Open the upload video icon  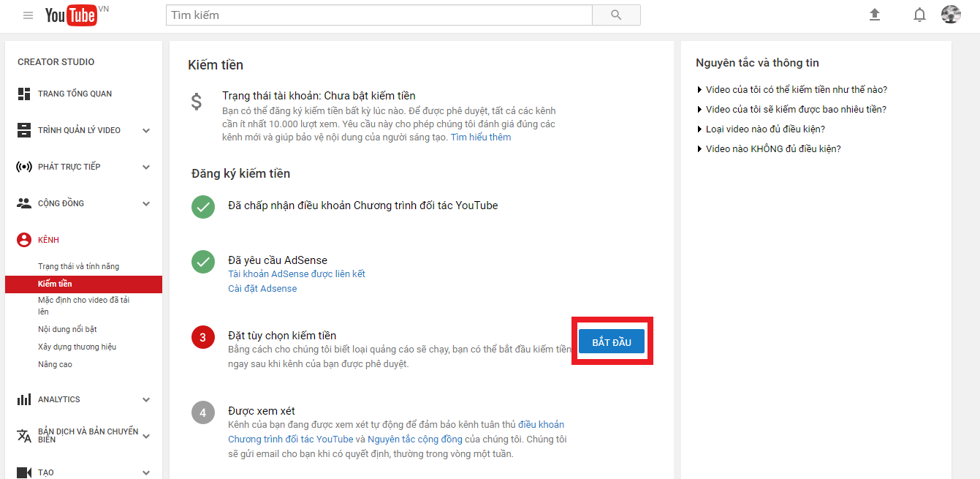875,15
